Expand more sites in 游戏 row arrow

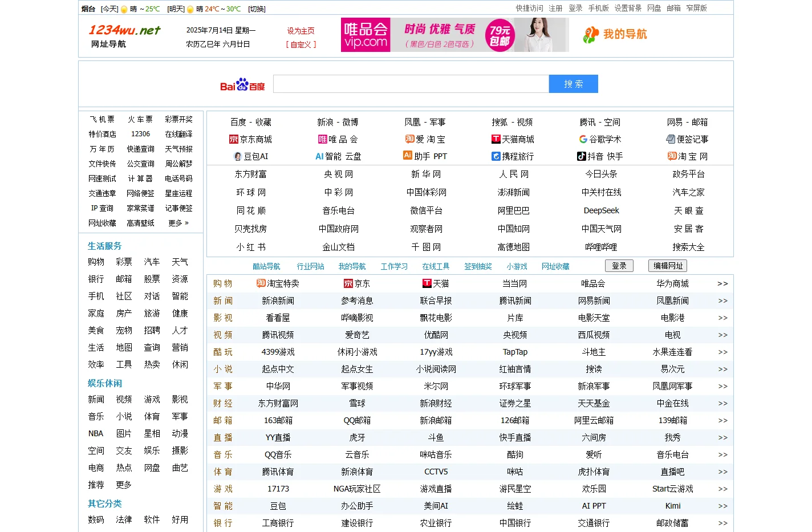[x=722, y=489]
